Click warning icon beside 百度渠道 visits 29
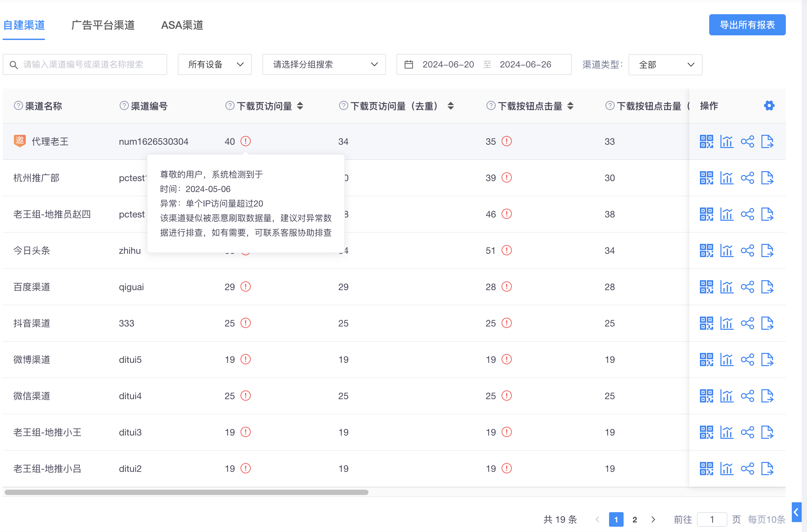 click(x=246, y=286)
